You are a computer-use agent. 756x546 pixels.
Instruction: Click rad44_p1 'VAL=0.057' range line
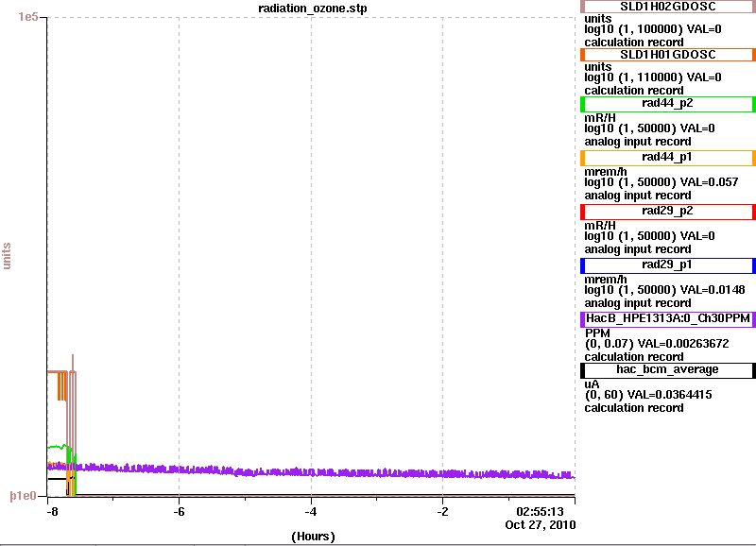pyautogui.click(x=661, y=182)
